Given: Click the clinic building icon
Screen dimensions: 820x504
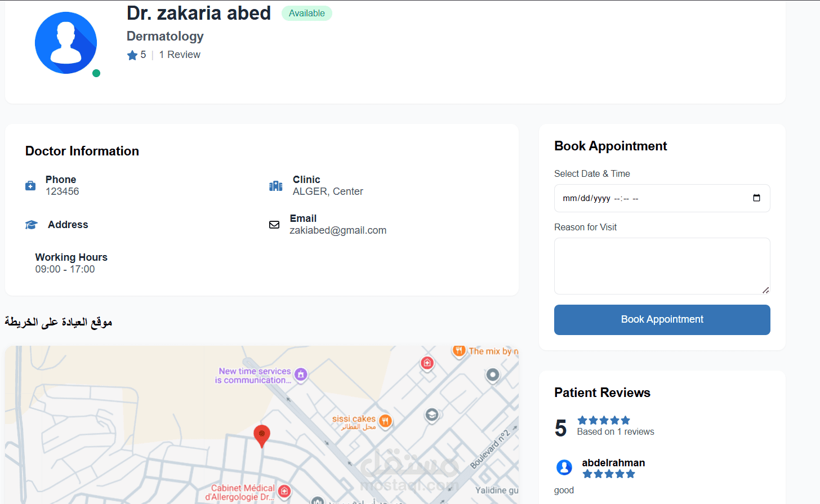Looking at the screenshot, I should 276,186.
